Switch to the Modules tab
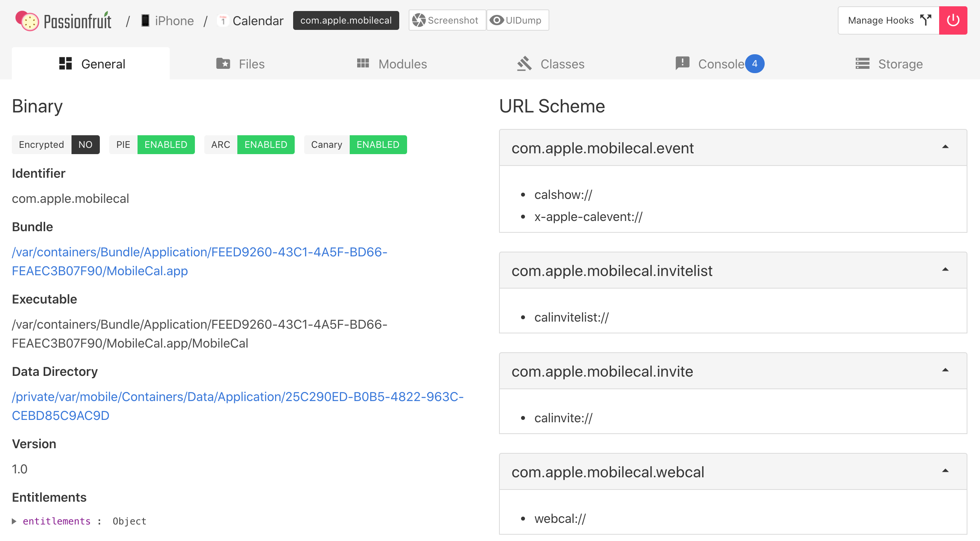980x541 pixels. (x=392, y=64)
